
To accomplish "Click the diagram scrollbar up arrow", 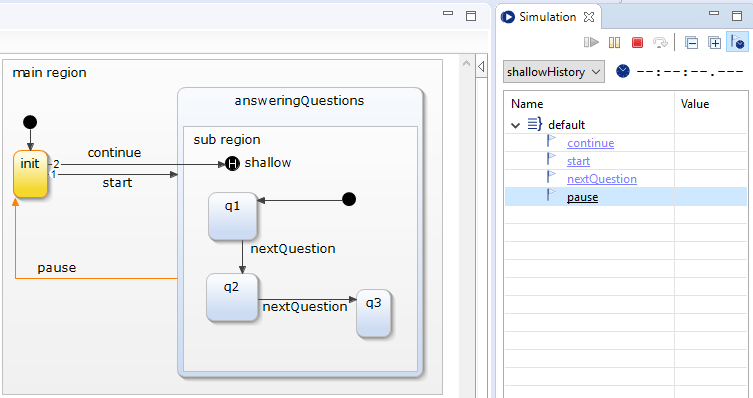I will 466,63.
